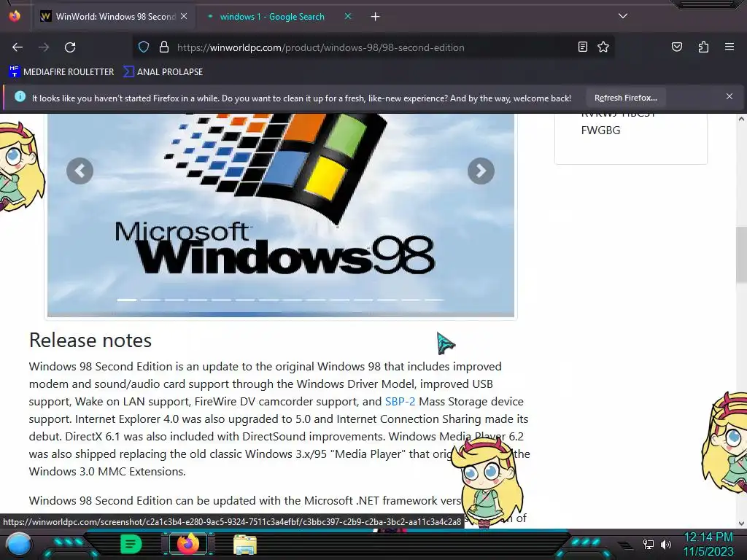Image resolution: width=747 pixels, height=560 pixels.
Task: Close the WinWorld tab
Action: point(184,17)
